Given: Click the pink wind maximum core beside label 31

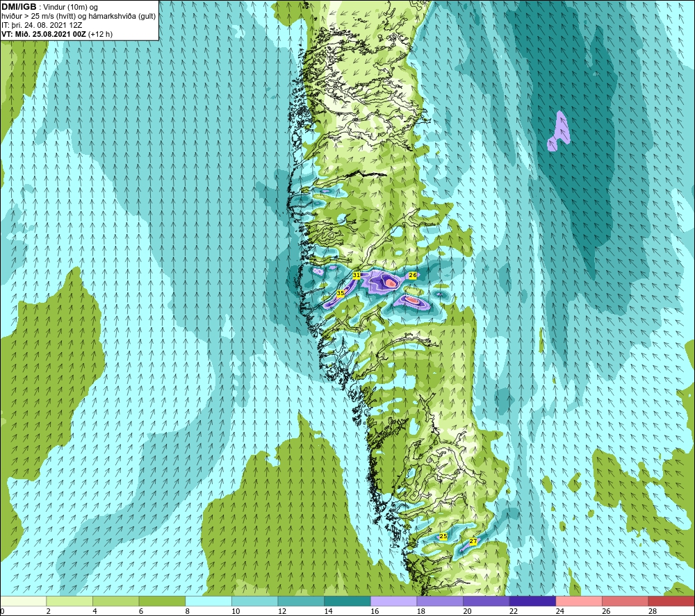Looking at the screenshot, I should point(390,283).
